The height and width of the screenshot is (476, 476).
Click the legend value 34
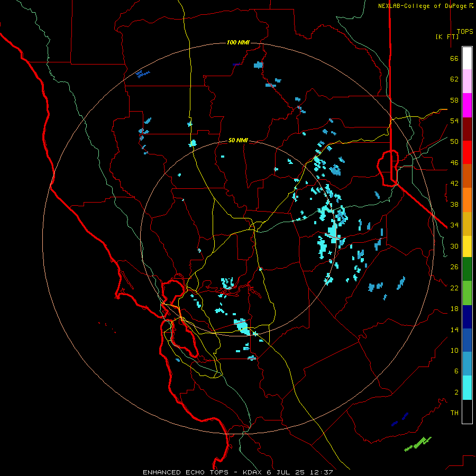click(x=454, y=225)
